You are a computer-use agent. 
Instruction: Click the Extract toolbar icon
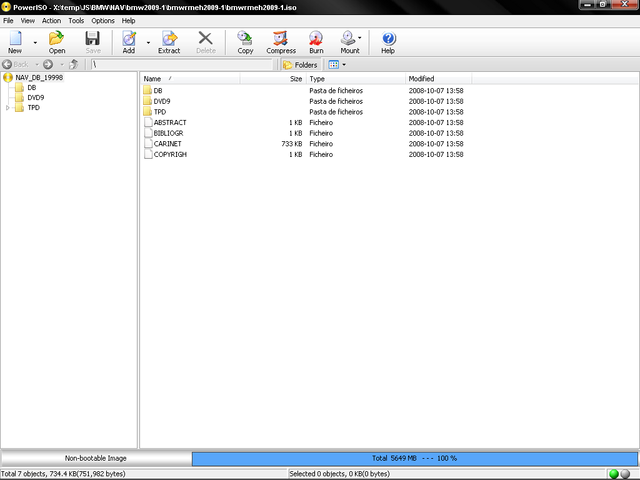[x=169, y=42]
